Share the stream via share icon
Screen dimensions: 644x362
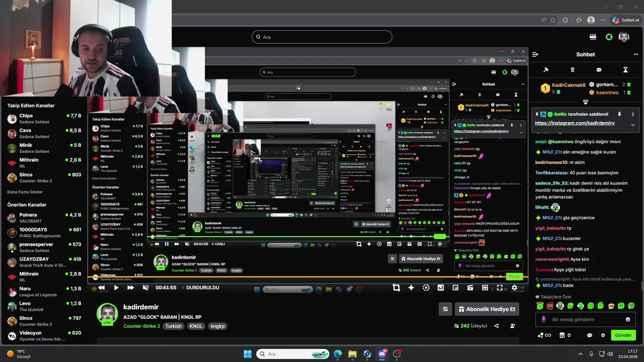coord(497,326)
